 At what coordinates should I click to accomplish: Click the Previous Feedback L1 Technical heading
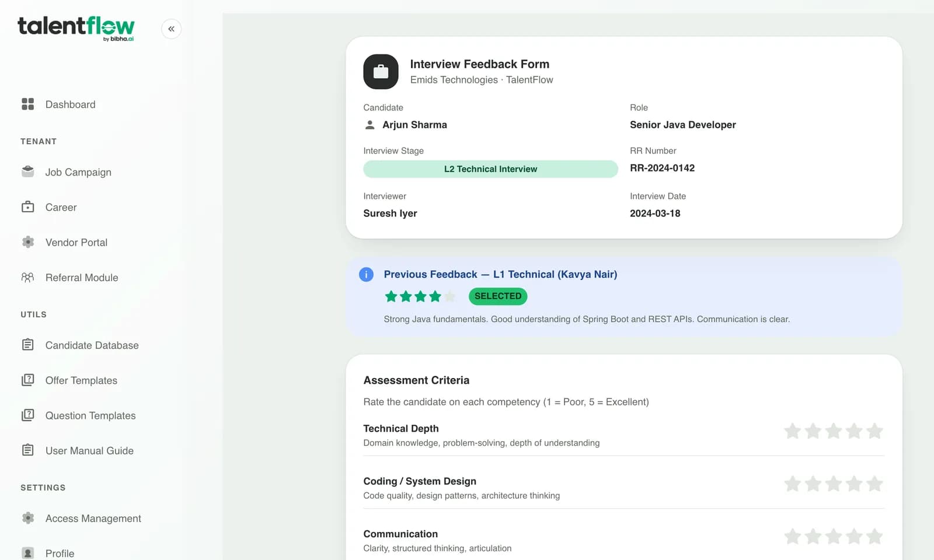[x=500, y=274]
